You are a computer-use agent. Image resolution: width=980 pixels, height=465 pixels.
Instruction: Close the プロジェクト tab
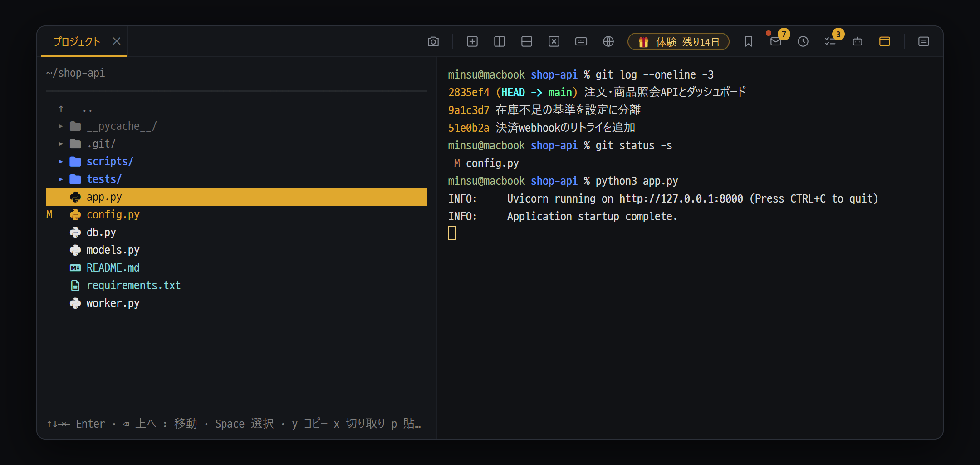pos(117,41)
